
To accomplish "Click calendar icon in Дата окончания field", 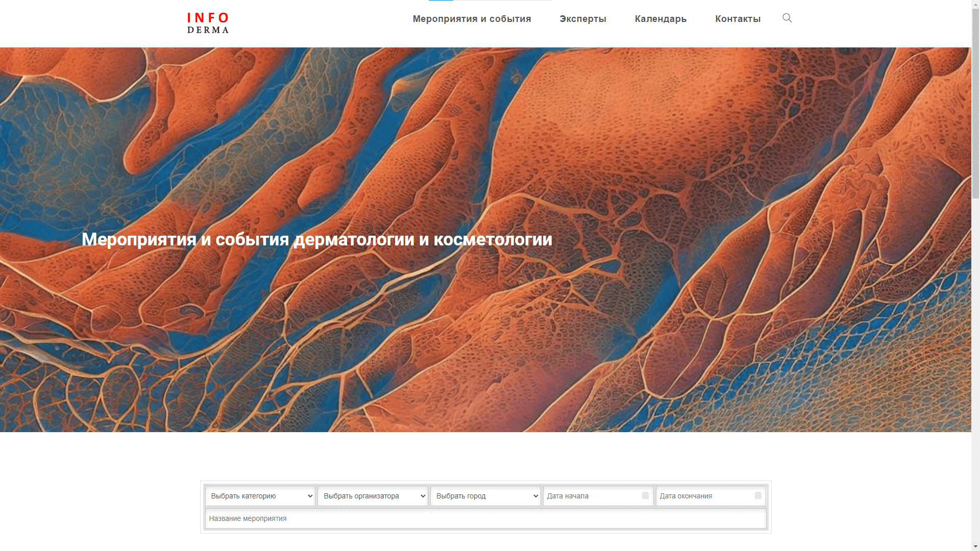I will 758,495.
